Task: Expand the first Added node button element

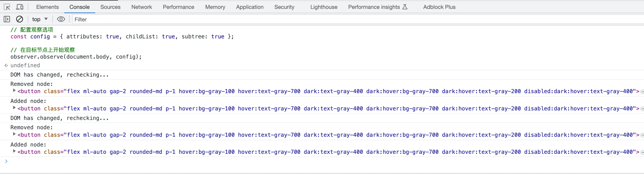Action: click(x=14, y=108)
